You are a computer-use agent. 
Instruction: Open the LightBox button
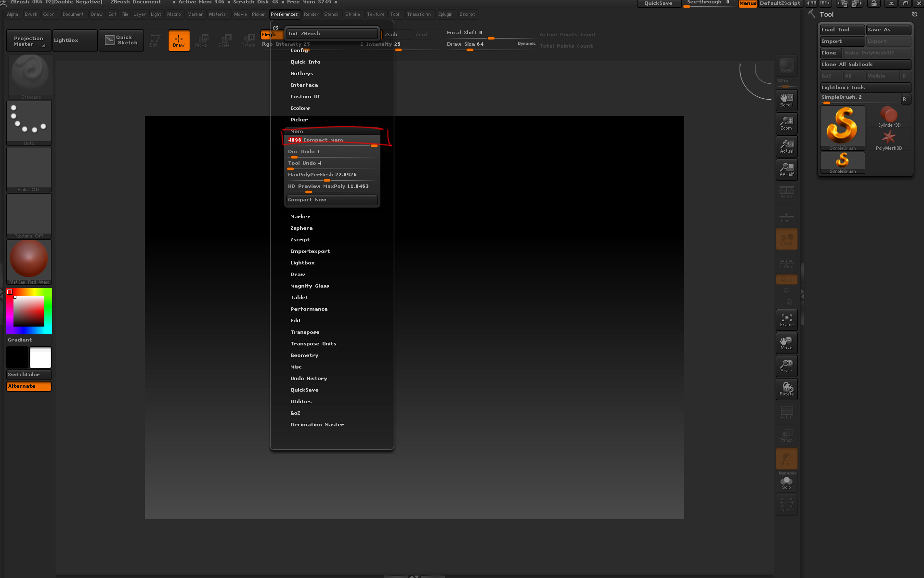pyautogui.click(x=75, y=40)
